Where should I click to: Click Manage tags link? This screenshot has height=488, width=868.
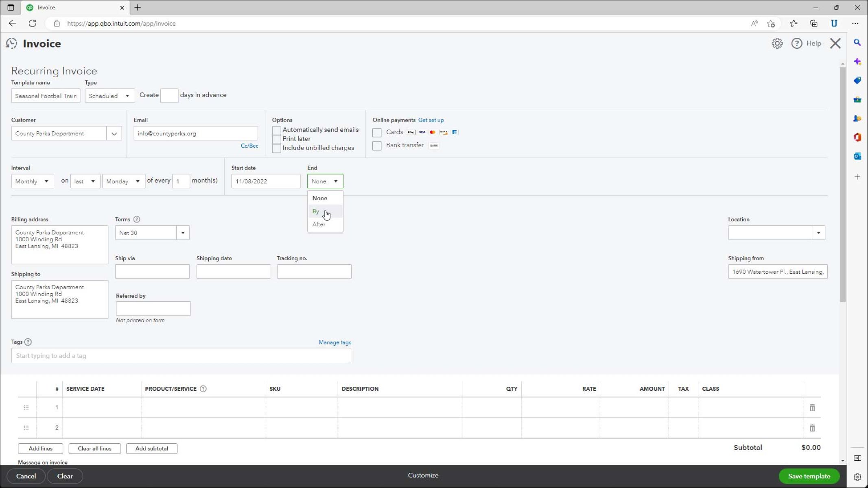[x=335, y=342]
